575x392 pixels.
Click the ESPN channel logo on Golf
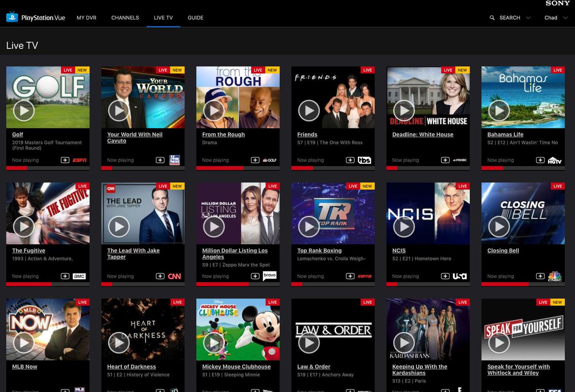coord(80,160)
